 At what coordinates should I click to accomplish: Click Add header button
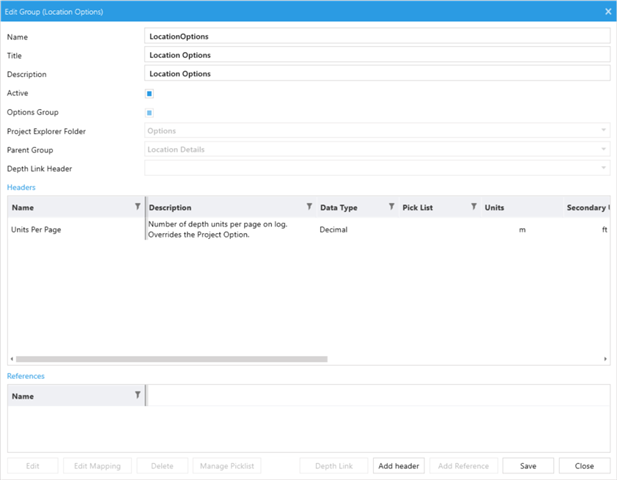(399, 466)
